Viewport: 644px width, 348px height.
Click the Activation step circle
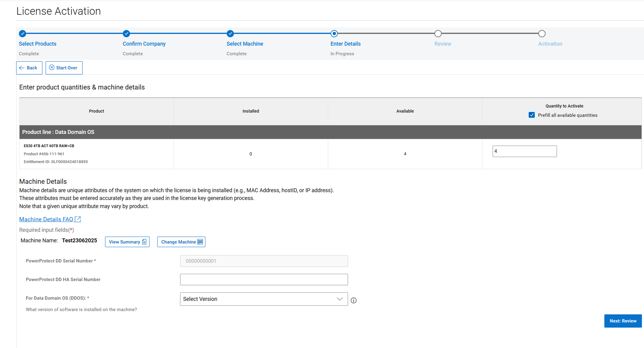click(x=542, y=33)
